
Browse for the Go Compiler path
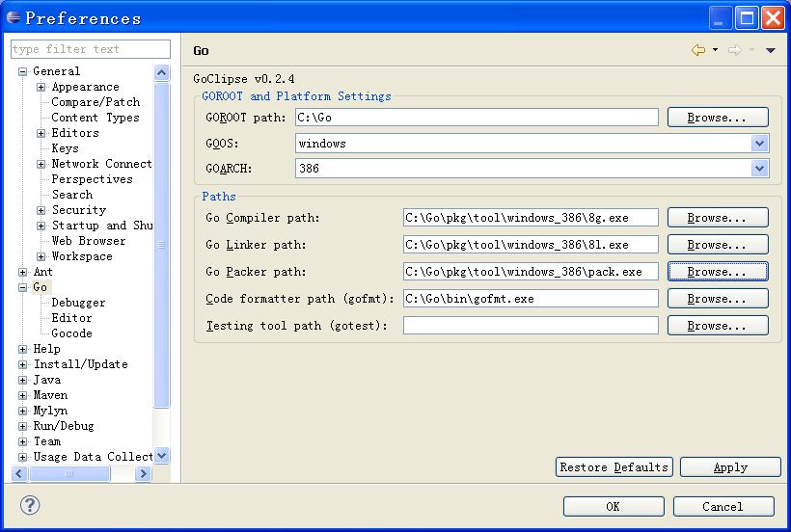[717, 218]
